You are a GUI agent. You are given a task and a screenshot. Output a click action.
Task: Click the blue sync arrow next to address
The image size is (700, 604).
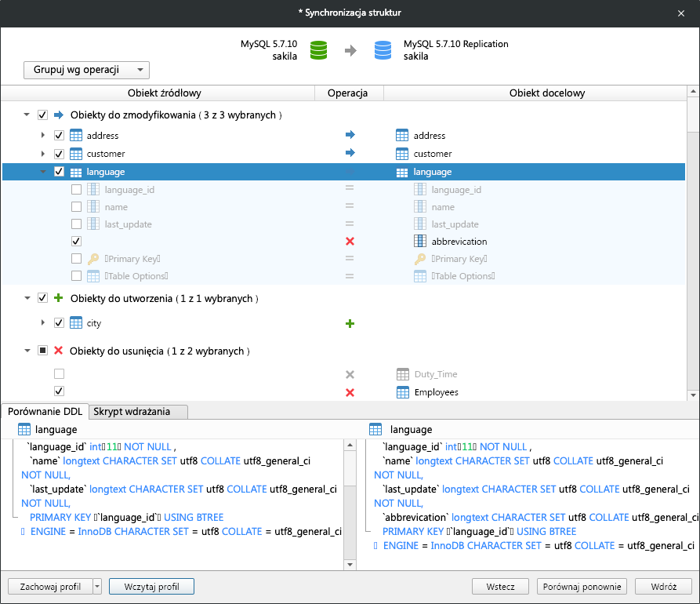(349, 135)
